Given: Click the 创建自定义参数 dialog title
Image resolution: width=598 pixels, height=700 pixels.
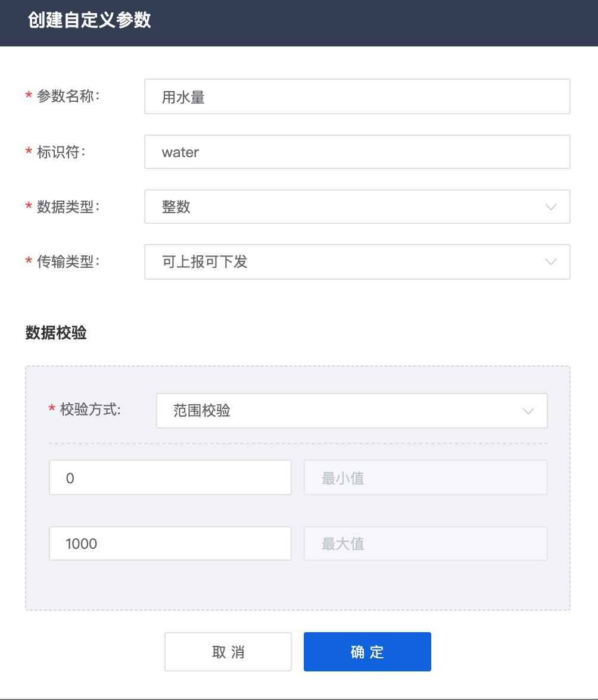Looking at the screenshot, I should pyautogui.click(x=89, y=20).
